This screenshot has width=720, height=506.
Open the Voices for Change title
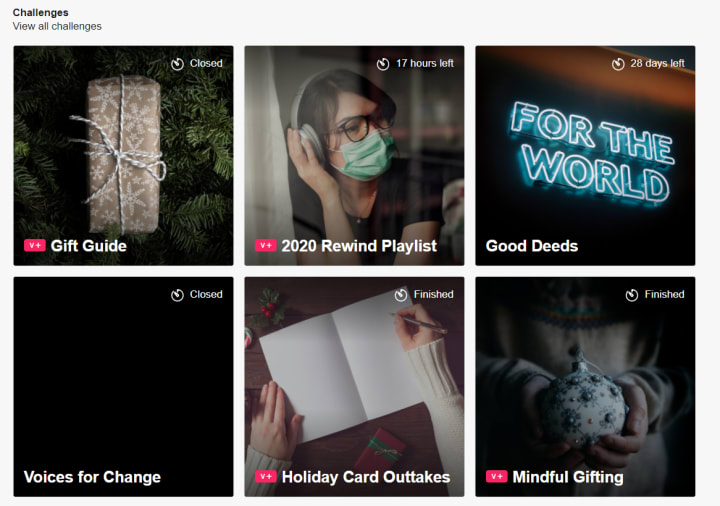pos(92,477)
